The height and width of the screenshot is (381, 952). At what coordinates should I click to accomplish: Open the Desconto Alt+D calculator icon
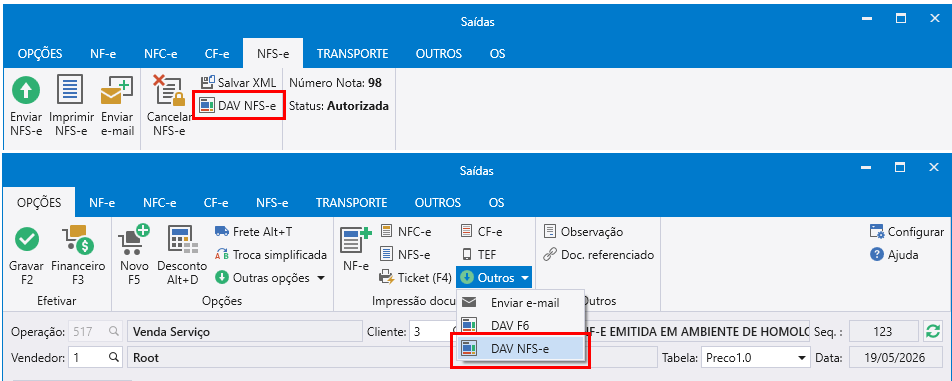pyautogui.click(x=182, y=240)
